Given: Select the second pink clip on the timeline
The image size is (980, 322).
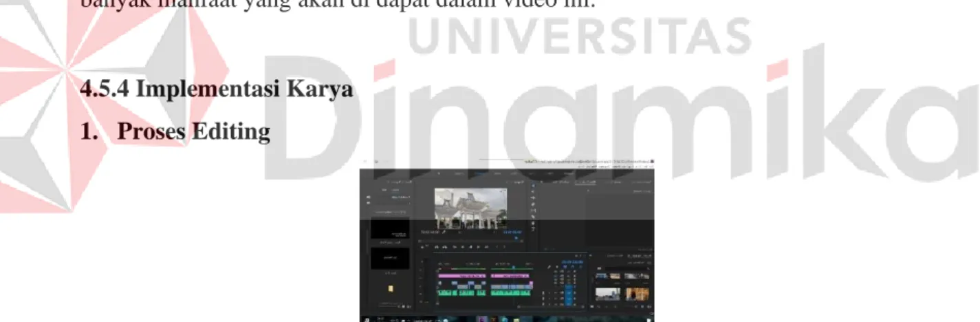Looking at the screenshot, I should [x=511, y=275].
